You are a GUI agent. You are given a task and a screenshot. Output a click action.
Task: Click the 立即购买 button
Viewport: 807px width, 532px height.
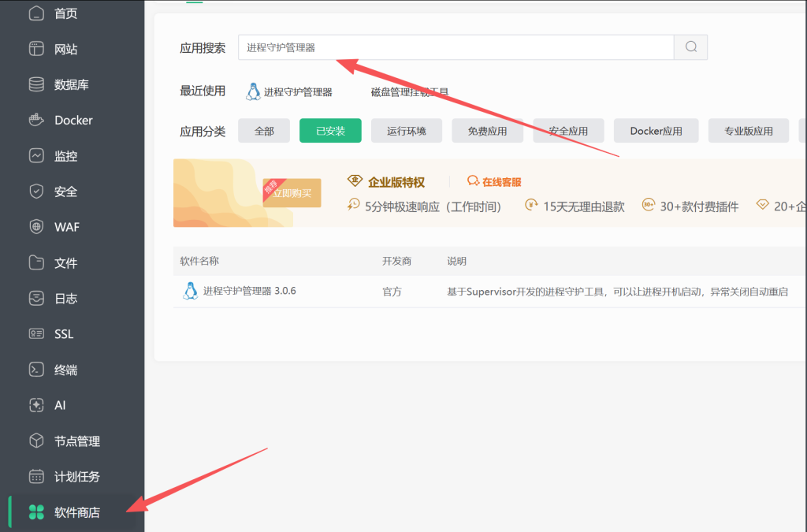point(292,193)
